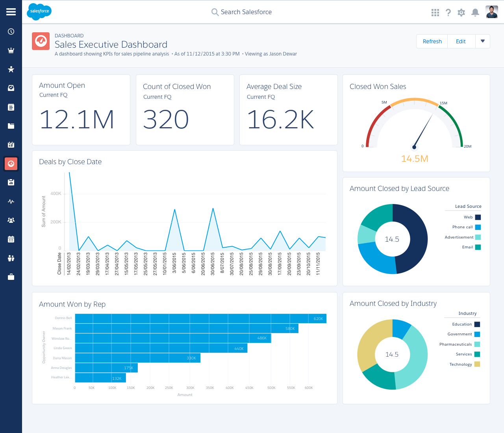Expand the dropdown arrow beside Edit
504x433 pixels.
pyautogui.click(x=483, y=41)
